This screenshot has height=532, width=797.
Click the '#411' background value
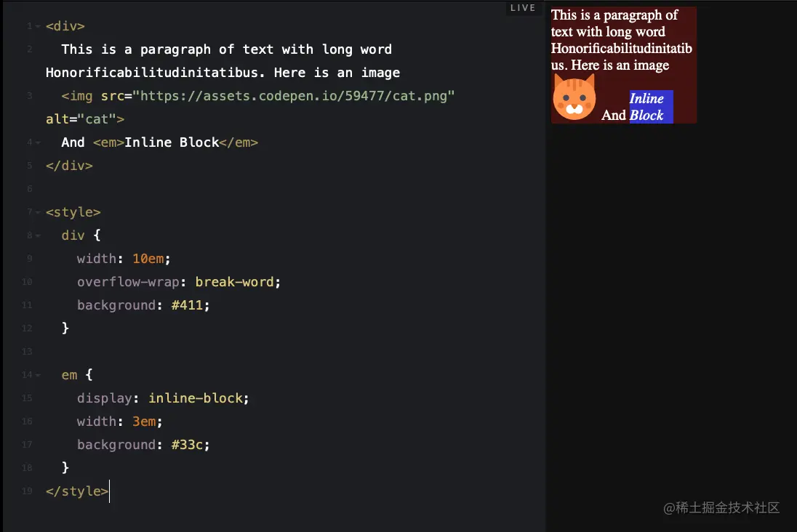tap(187, 305)
